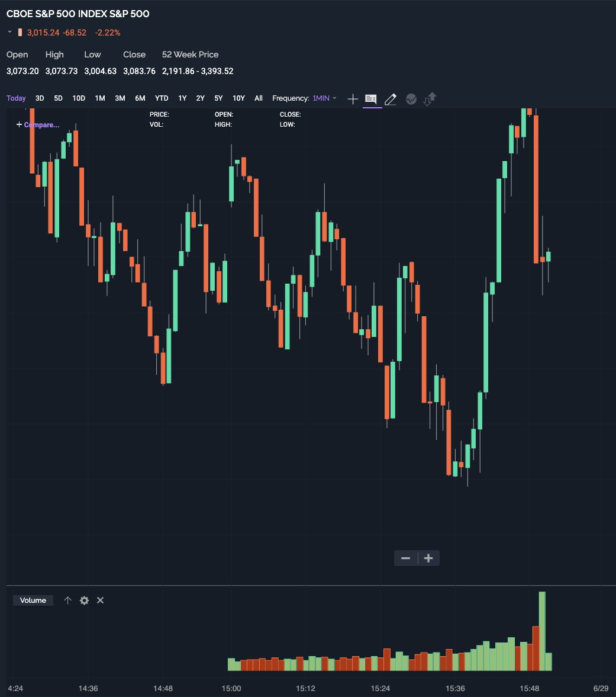Open the Frequency 1MIN dropdown
This screenshot has height=697, width=616.
[325, 98]
